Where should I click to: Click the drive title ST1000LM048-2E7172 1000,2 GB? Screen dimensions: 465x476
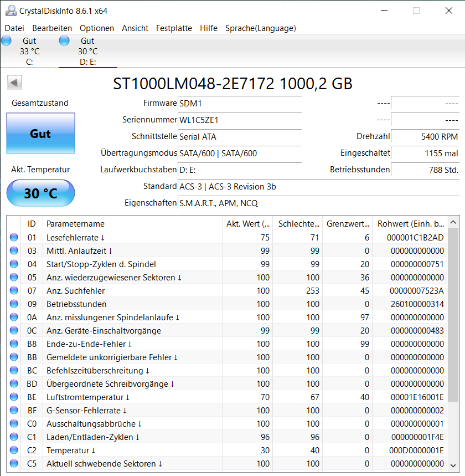[232, 84]
